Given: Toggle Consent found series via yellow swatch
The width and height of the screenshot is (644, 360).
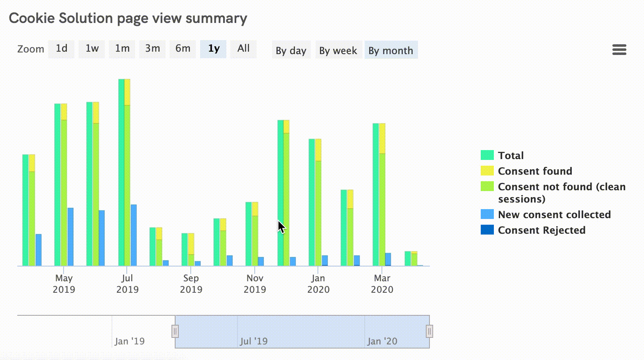Looking at the screenshot, I should point(487,171).
